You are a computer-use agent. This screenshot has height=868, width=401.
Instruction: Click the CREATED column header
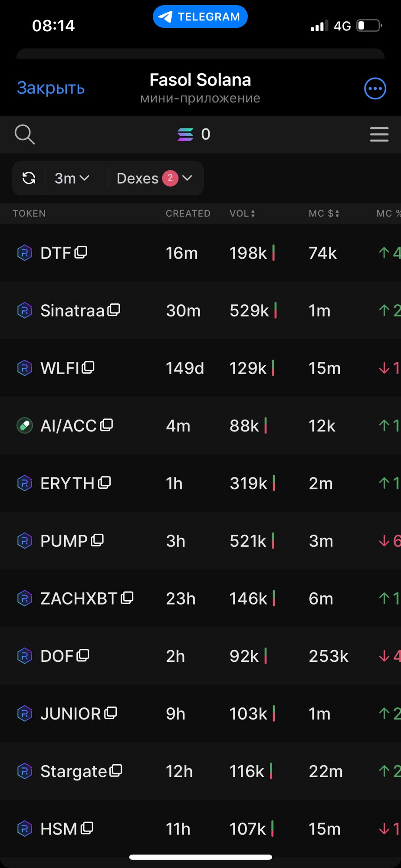tap(188, 213)
